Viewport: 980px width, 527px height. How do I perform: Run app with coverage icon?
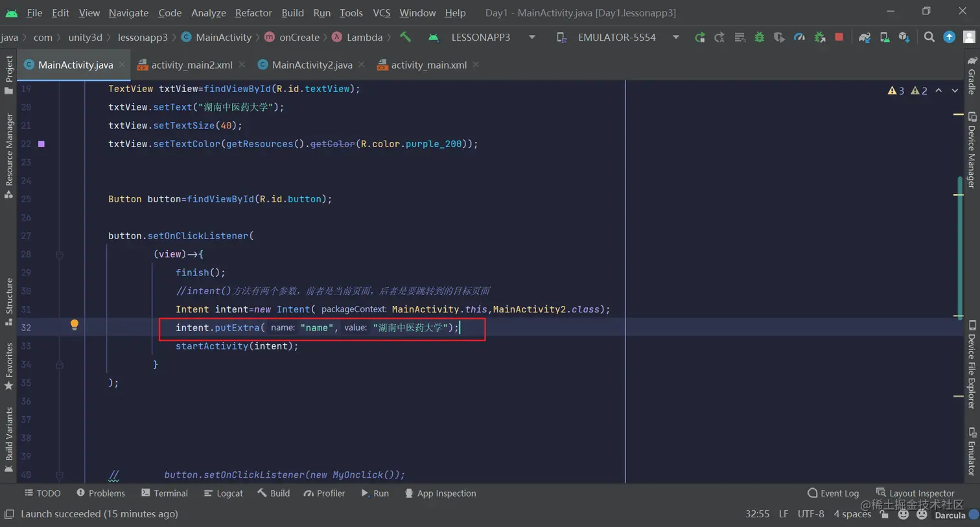pyautogui.click(x=779, y=38)
